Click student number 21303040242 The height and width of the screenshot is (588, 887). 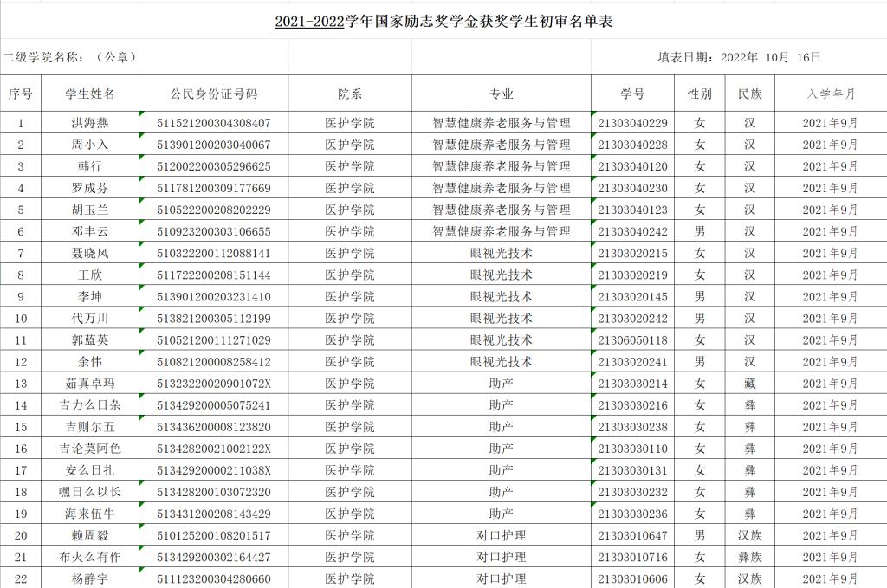(632, 231)
